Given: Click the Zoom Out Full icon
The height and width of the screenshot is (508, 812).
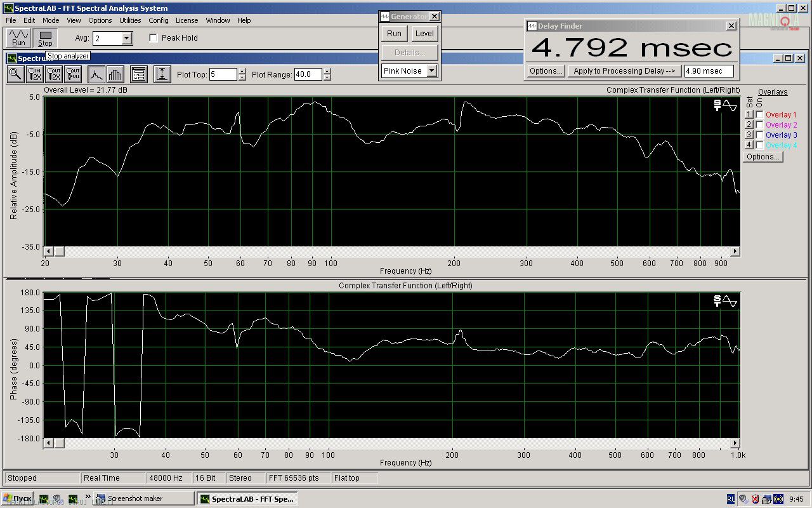Looking at the screenshot, I should pos(73,74).
